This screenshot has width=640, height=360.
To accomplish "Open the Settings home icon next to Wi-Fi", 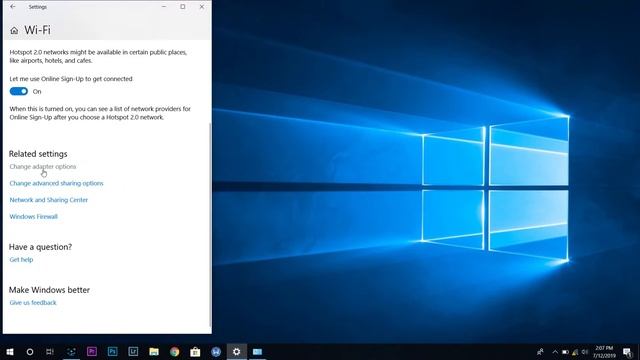I will [14, 31].
